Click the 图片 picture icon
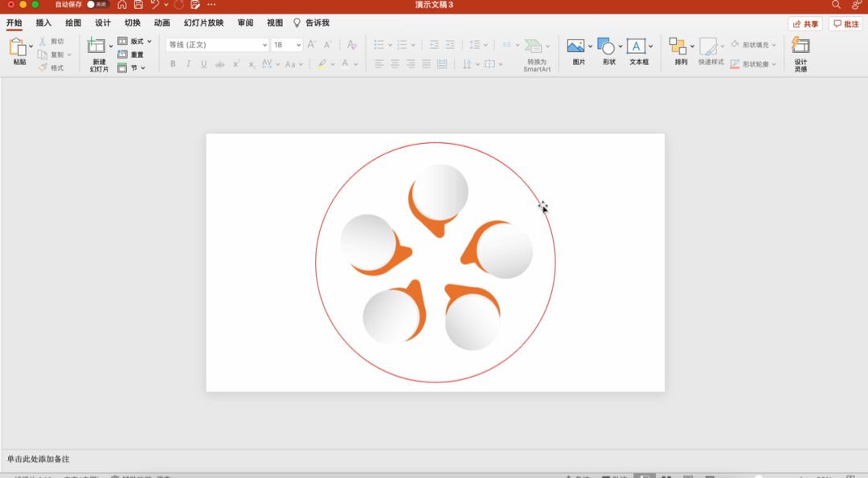The width and height of the screenshot is (868, 478). coord(575,47)
